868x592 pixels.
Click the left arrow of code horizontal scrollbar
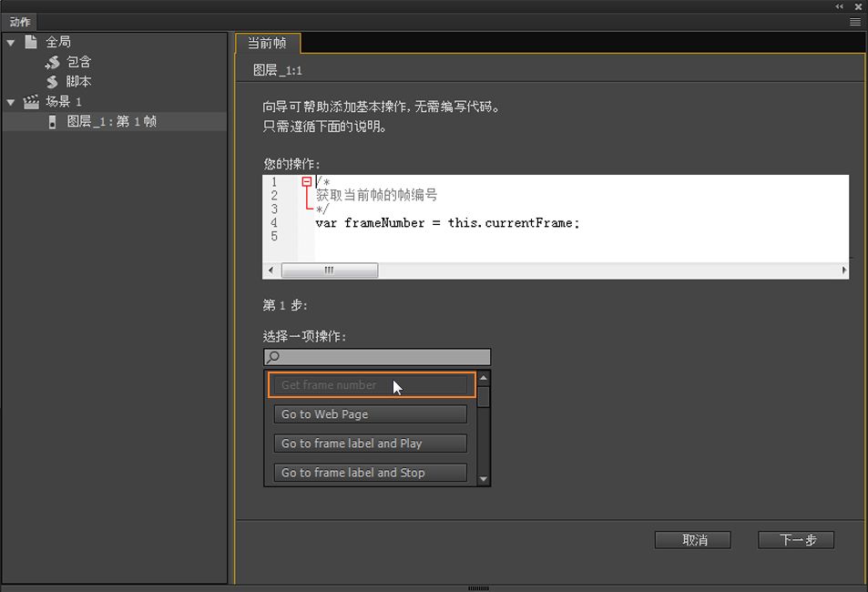pyautogui.click(x=271, y=270)
